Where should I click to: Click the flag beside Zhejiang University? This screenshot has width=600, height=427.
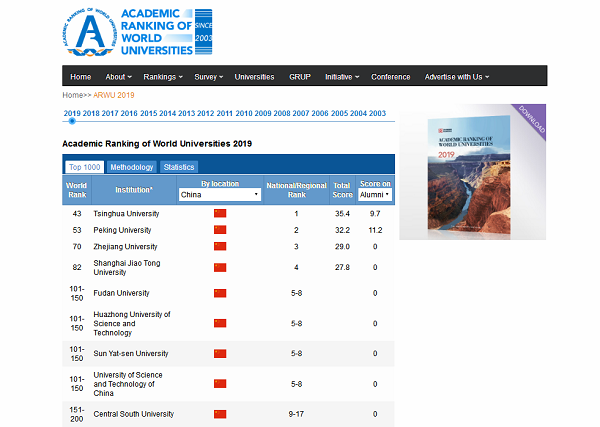[220, 246]
